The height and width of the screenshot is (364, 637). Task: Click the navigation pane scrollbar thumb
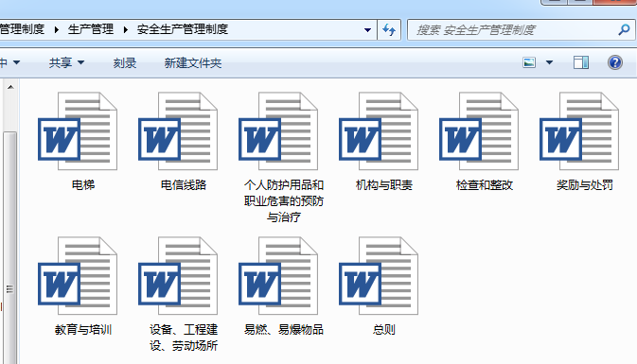[10, 248]
